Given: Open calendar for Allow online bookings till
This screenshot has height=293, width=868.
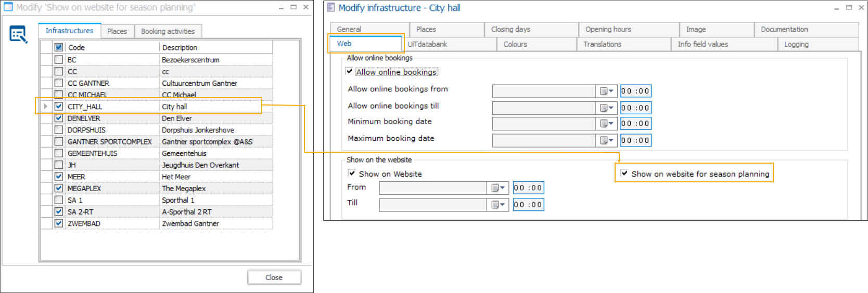Looking at the screenshot, I should [x=606, y=108].
